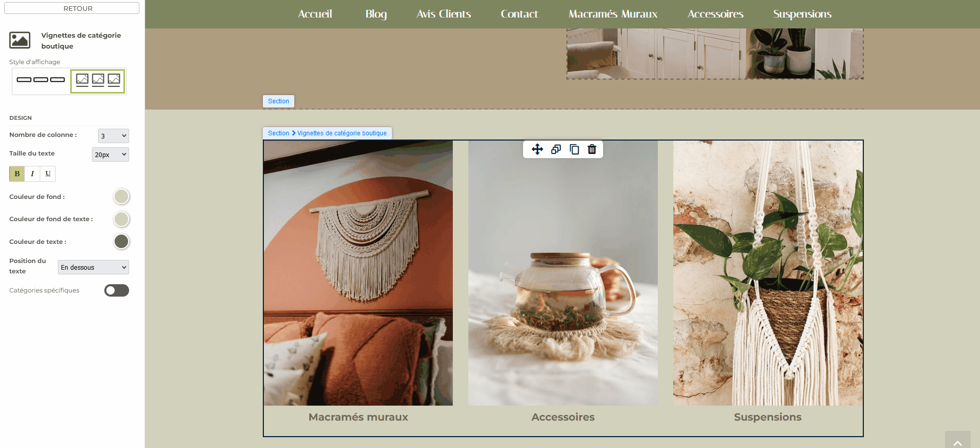Delete block with the trash icon
980x448 pixels.
coord(592,149)
